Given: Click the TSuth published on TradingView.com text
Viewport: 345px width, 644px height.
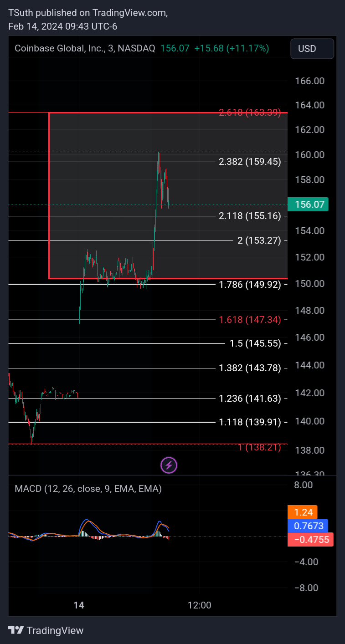Looking at the screenshot, I should coord(88,13).
